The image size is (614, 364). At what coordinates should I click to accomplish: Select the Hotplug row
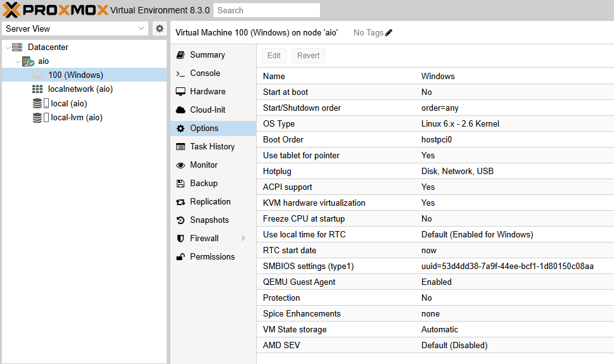click(x=435, y=172)
